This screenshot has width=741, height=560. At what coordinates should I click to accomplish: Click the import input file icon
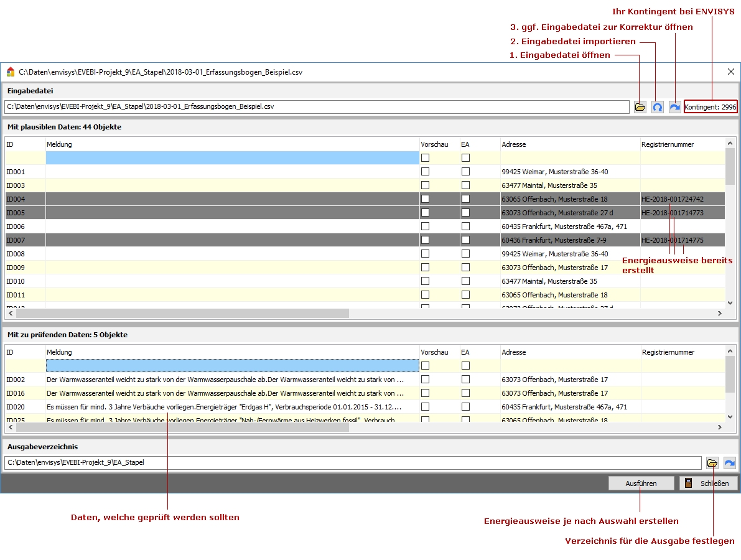tap(657, 107)
